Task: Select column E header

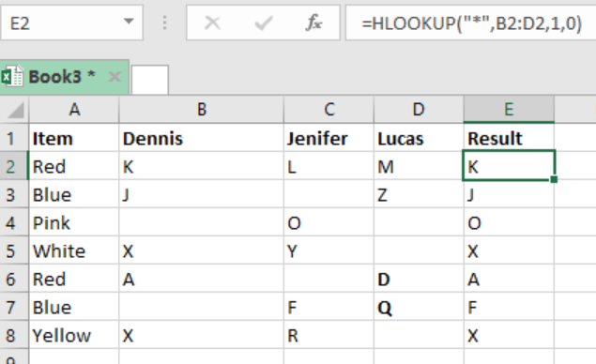Action: [509, 110]
